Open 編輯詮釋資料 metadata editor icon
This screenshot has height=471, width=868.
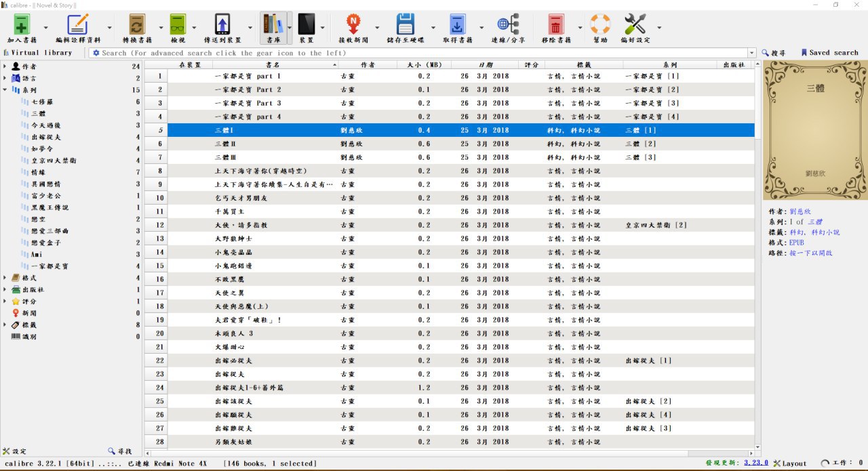tap(77, 25)
